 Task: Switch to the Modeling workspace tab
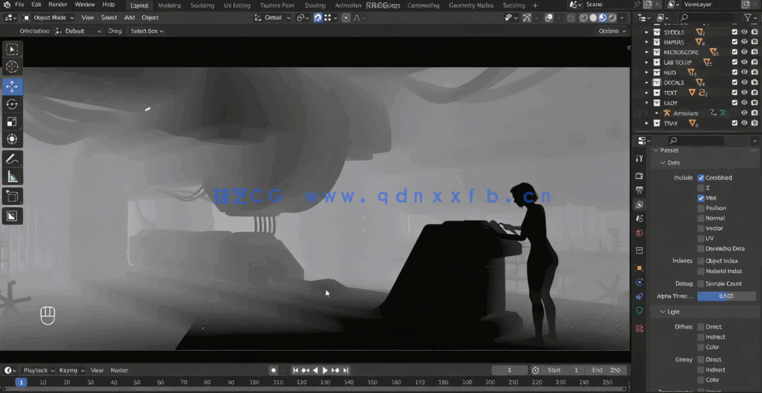click(x=169, y=6)
